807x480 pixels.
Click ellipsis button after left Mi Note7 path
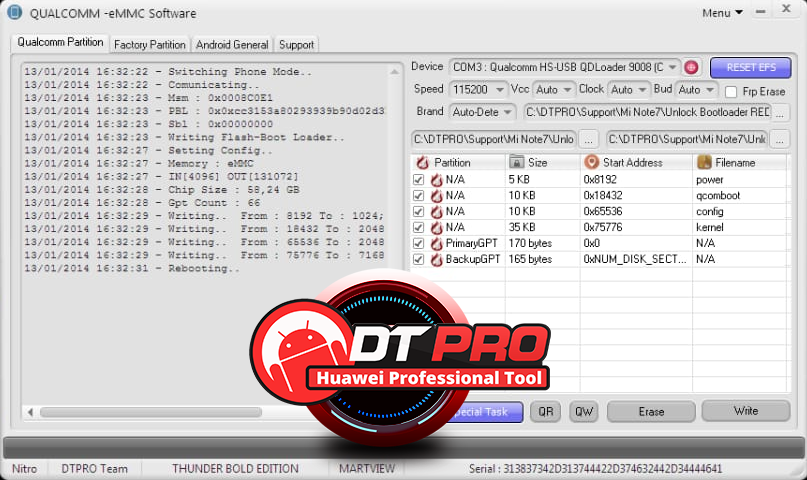coord(588,139)
